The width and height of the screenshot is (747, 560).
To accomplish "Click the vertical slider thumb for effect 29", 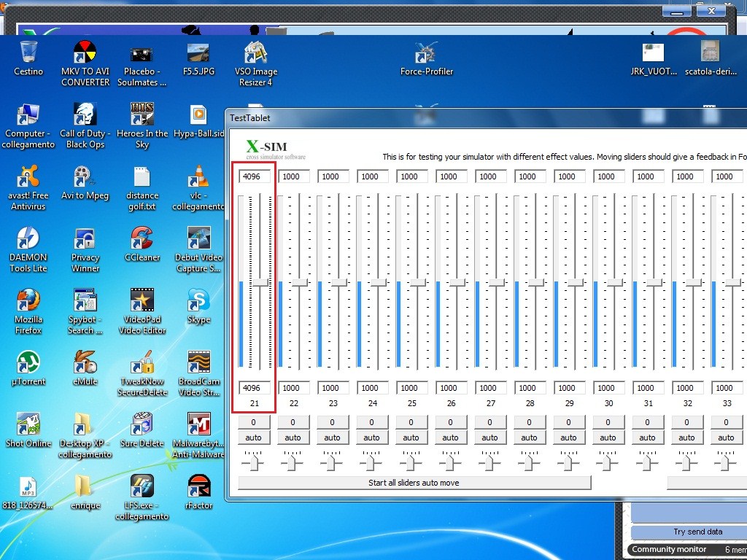I will click(x=576, y=282).
